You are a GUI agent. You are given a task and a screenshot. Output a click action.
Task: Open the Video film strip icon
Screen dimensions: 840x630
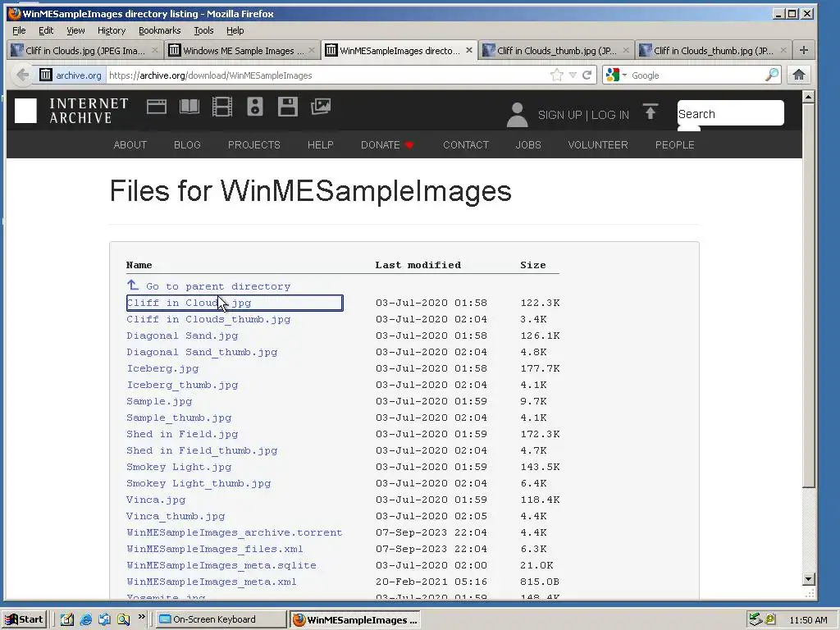tap(221, 107)
